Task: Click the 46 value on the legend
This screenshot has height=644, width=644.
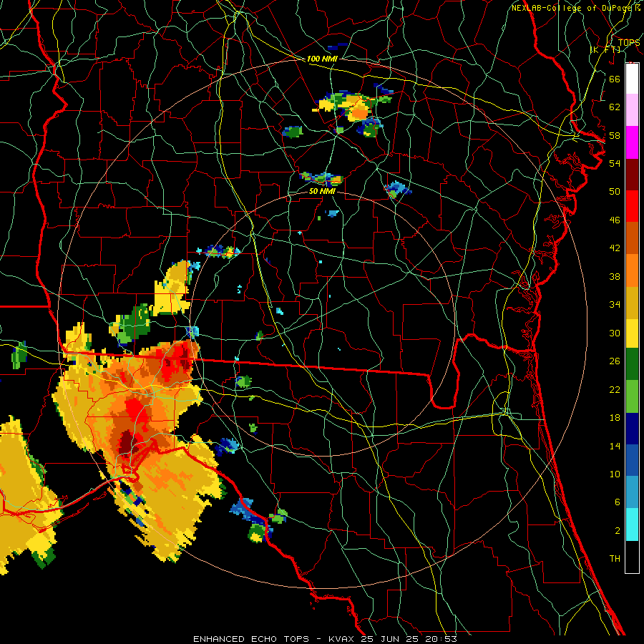Action: 615,220
